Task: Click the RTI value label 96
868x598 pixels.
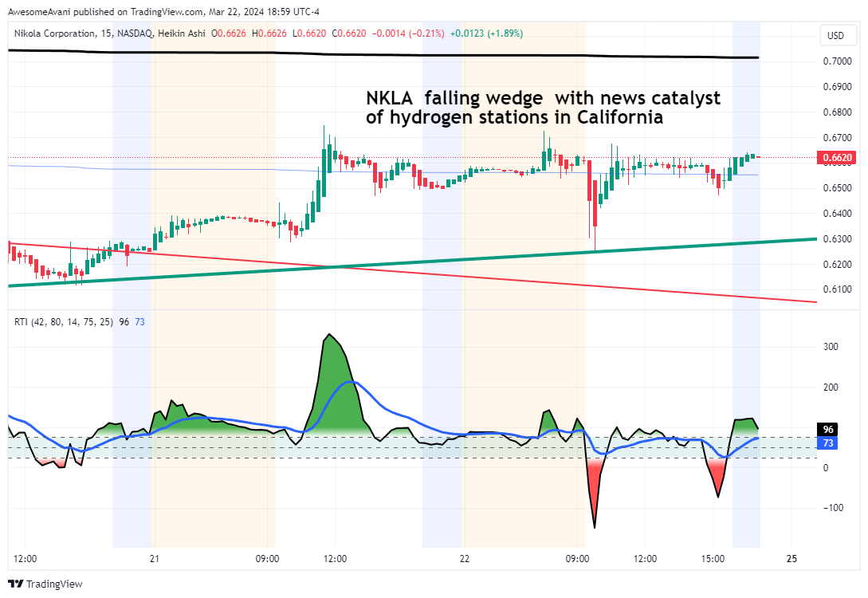Action: tap(828, 430)
